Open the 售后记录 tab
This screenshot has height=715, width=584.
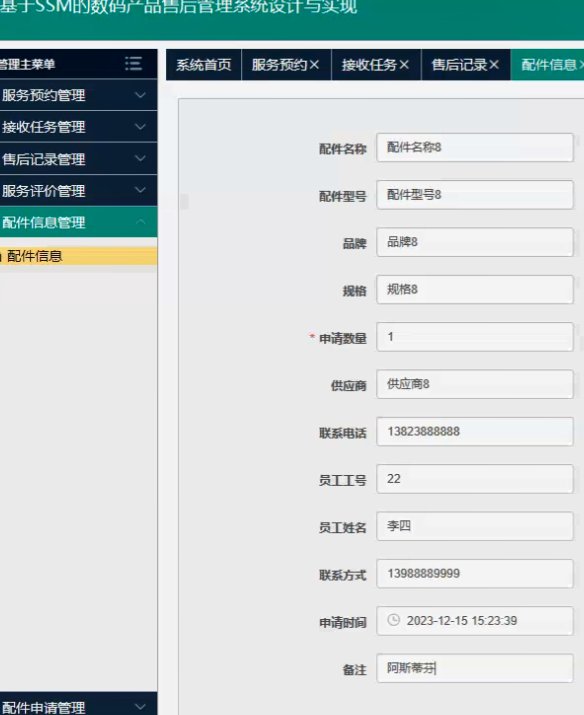pyautogui.click(x=459, y=65)
